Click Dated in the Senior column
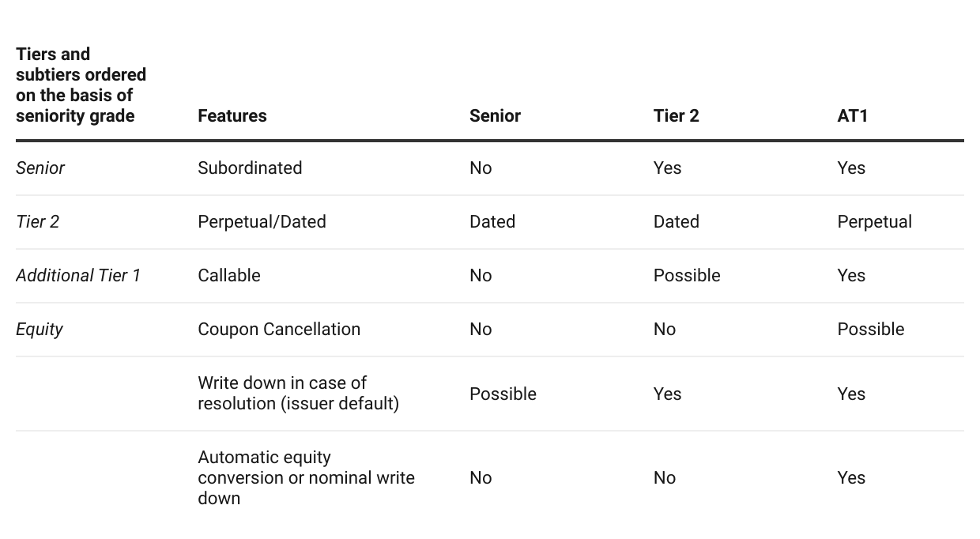The width and height of the screenshot is (980, 539). click(x=492, y=222)
